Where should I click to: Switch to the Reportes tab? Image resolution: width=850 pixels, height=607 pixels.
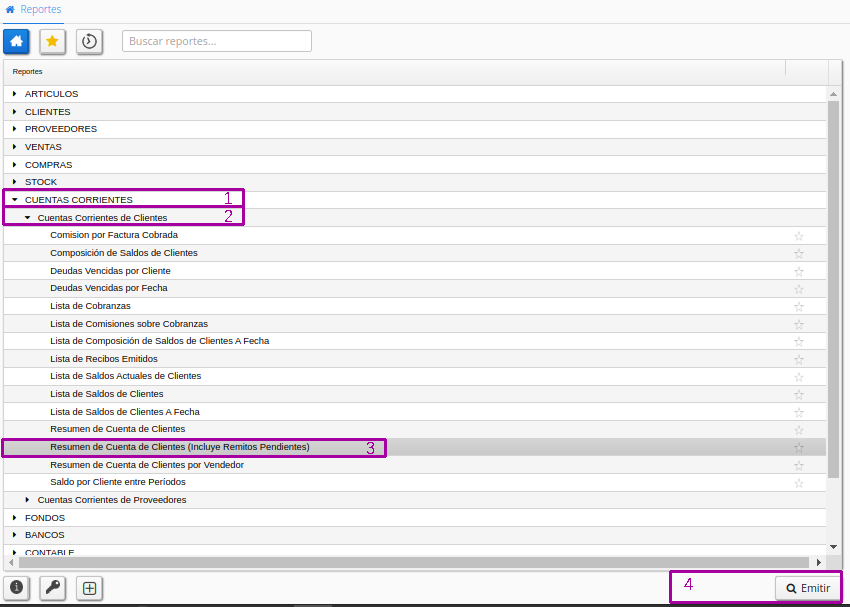[x=34, y=10]
